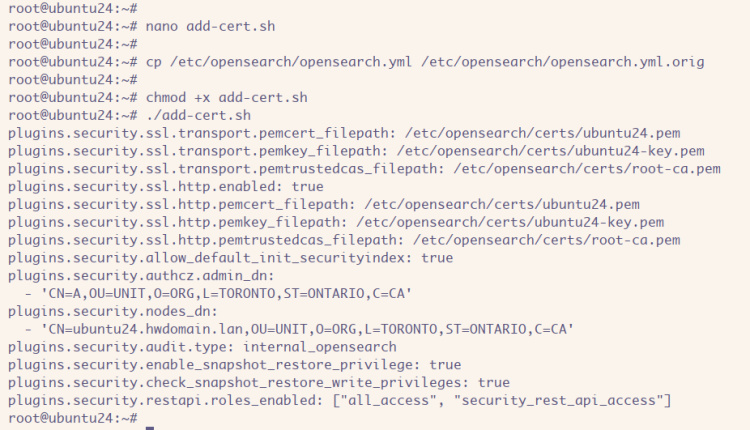Click the ssl.http.pemcert_filepath setting line
750x430 pixels.
(323, 205)
